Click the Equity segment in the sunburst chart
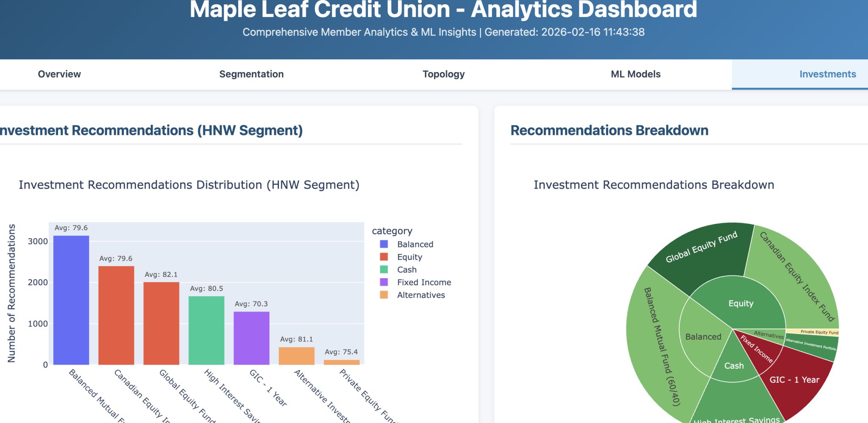This screenshot has height=423, width=868. pos(741,303)
